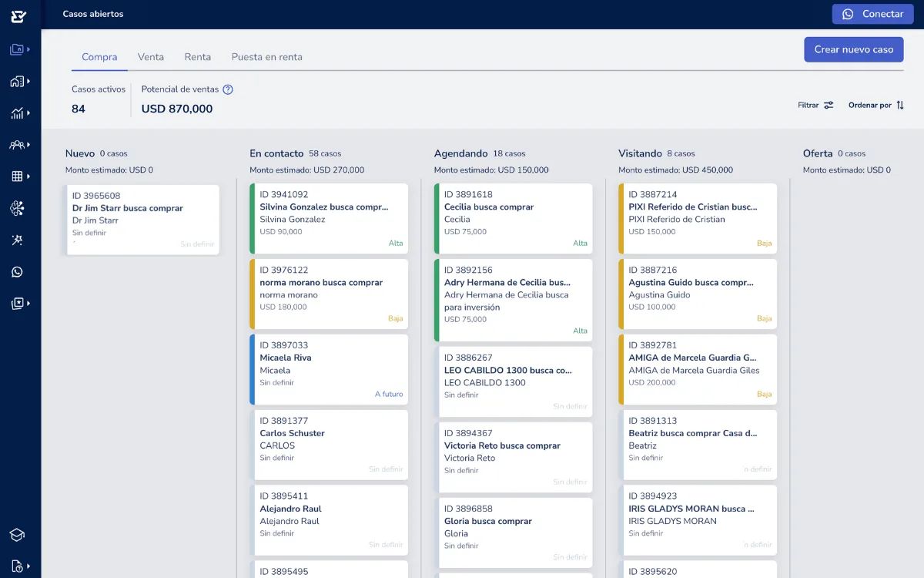Open the network integrations icon in sidebar
The width and height of the screenshot is (924, 578).
click(17, 208)
